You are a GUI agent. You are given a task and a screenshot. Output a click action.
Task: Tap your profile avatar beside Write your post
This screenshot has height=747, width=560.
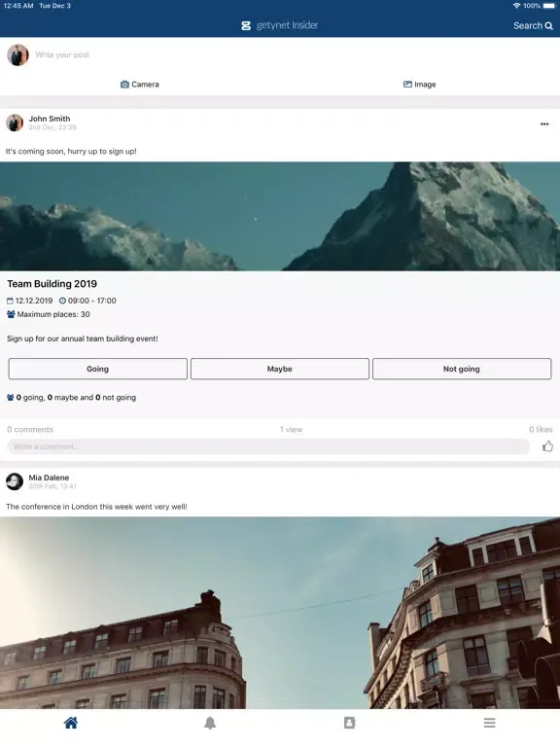click(17, 55)
